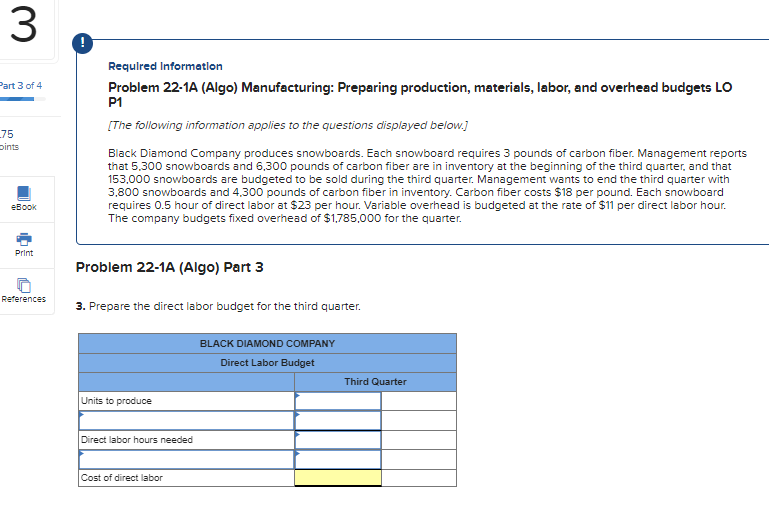Screen dimensions: 769x517
Task: Click Direct labor hours needed value field
Action: click(338, 439)
